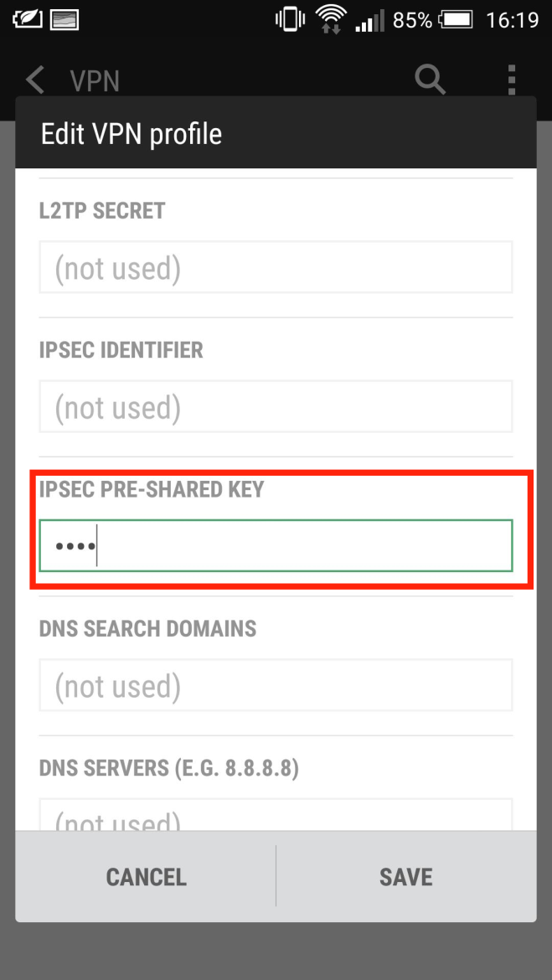Tap the cellular signal bars icon
552x980 pixels.
[x=369, y=19]
